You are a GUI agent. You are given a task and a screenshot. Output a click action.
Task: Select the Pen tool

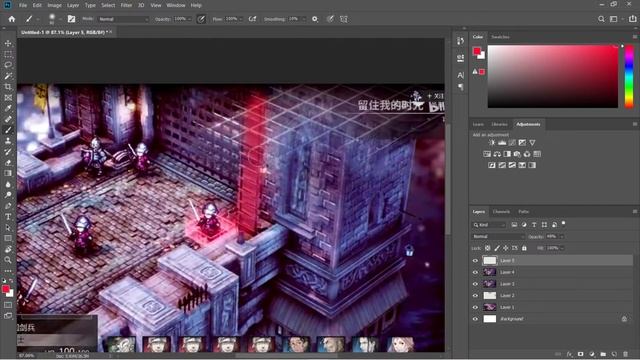click(8, 206)
